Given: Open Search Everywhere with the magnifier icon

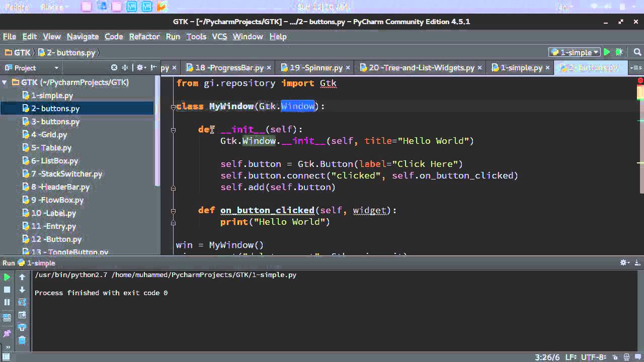Looking at the screenshot, I should tap(636, 52).
